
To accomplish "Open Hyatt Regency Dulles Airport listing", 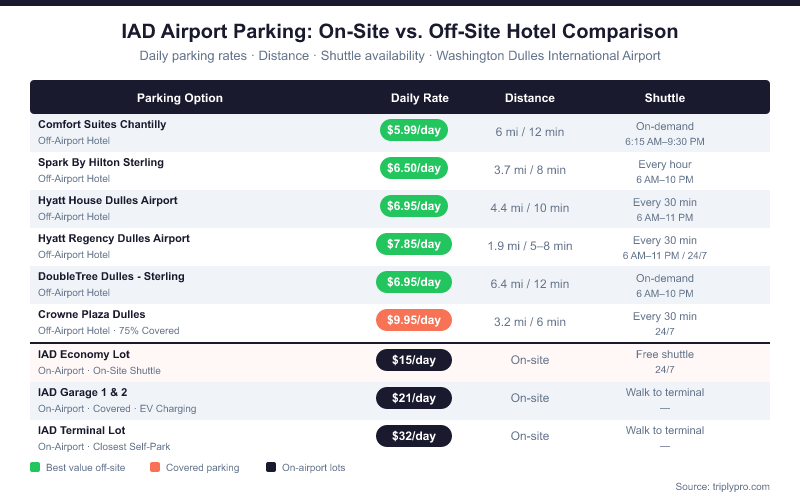I will [x=114, y=238].
